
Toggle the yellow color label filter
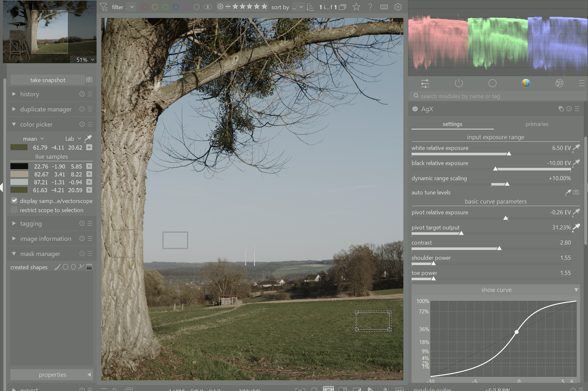pos(155,7)
